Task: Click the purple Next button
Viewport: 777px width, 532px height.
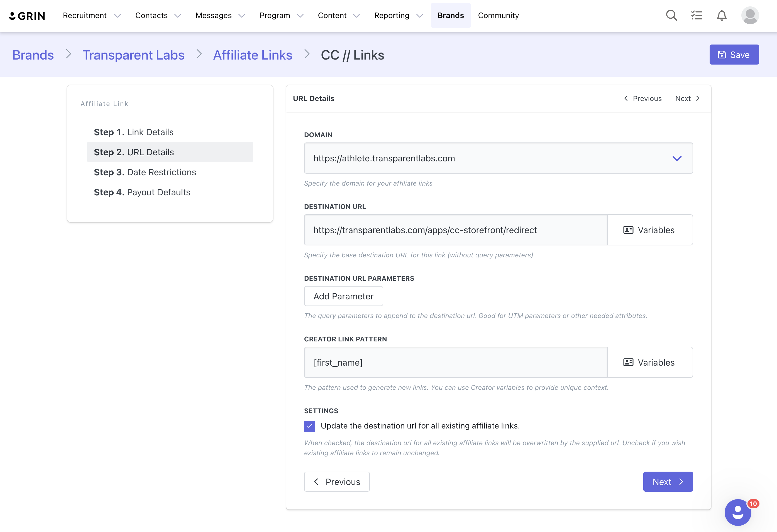Action: click(668, 481)
